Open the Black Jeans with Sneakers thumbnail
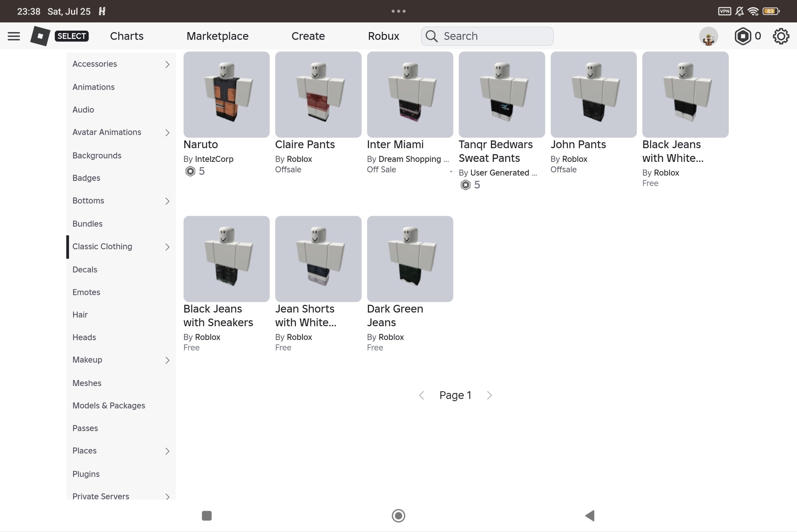Viewport: 797px width, 532px height. pos(226,259)
